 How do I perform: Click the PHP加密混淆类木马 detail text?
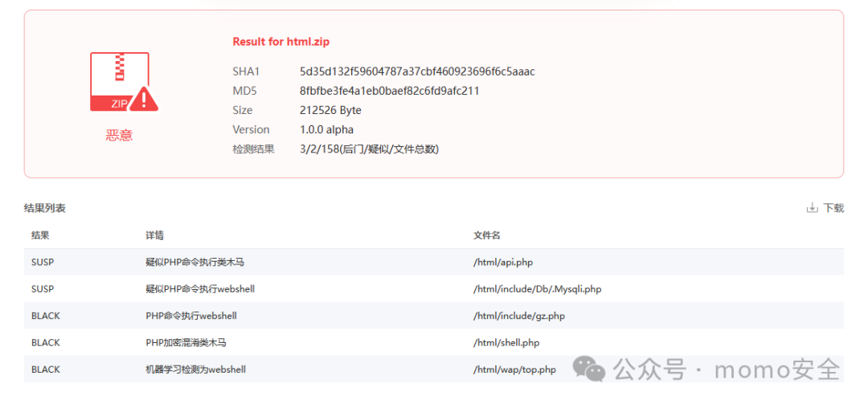(186, 343)
